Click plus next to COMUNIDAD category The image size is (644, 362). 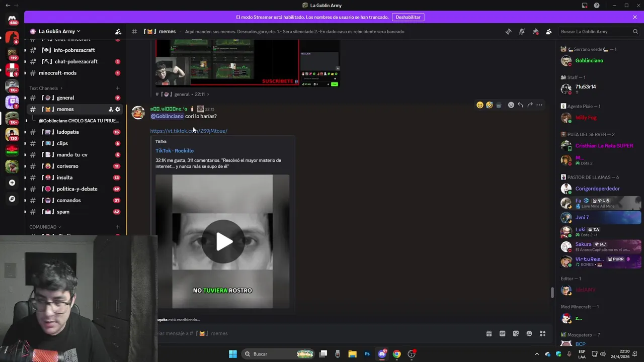tap(118, 227)
